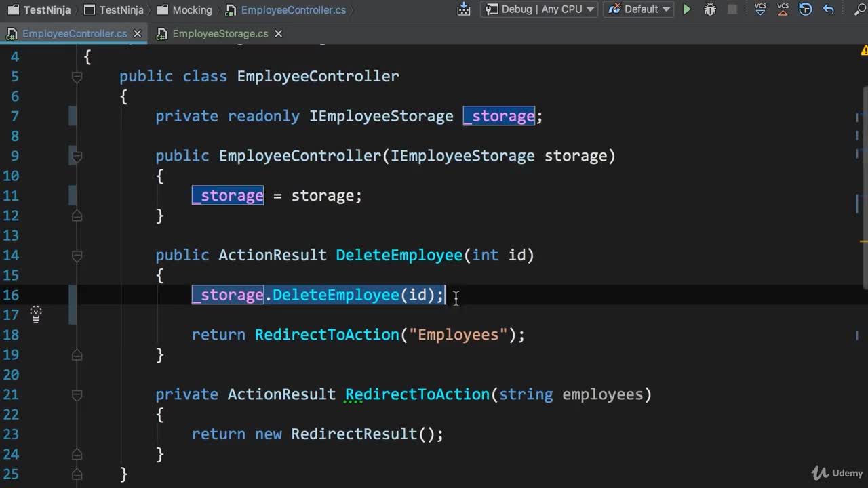
Task: Click the lightbulb quick-fix icon in gutter
Action: tap(36, 314)
